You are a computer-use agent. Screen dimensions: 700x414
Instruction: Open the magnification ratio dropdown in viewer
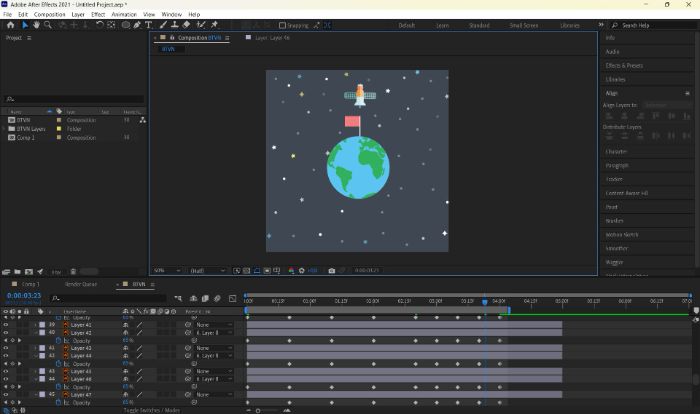coord(167,271)
